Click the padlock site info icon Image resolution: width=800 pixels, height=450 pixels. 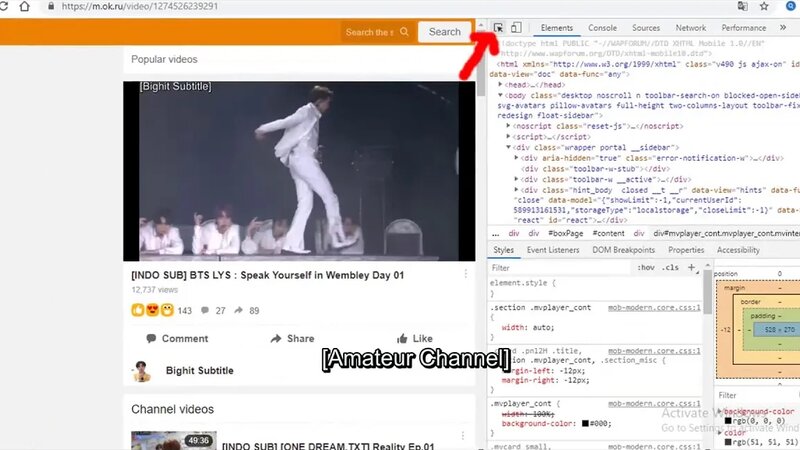tap(51, 6)
